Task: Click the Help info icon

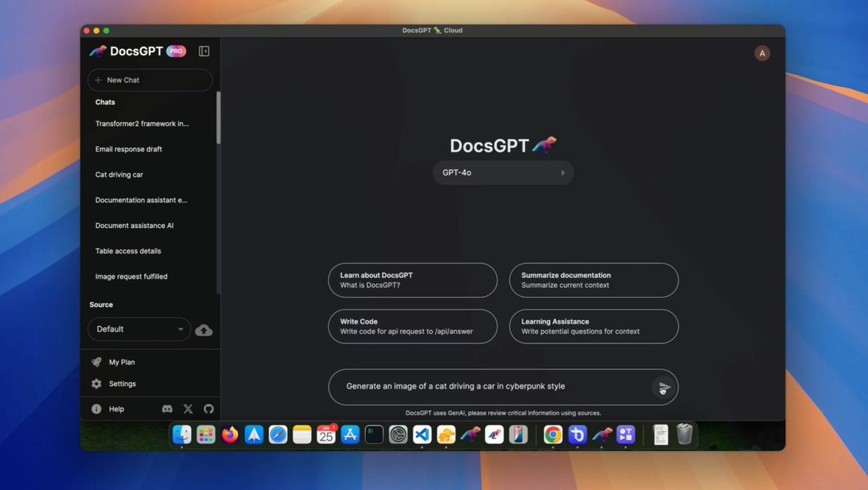Action: click(96, 409)
